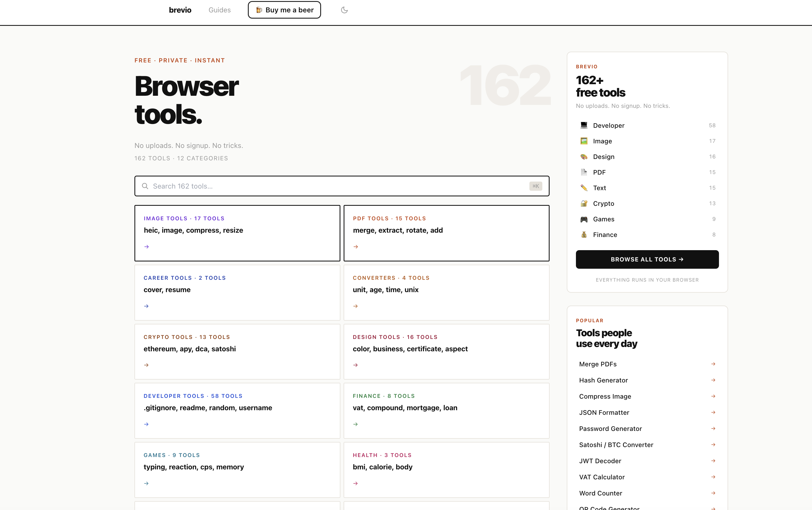Click the Image picture icon
The width and height of the screenshot is (812, 510).
[x=584, y=141]
